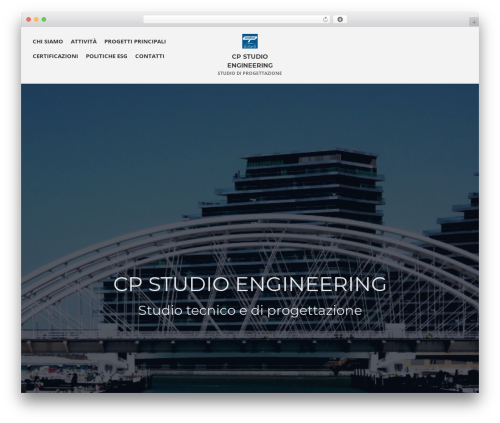The image size is (500, 423).
Task: Click the Studio di Progettazione tagline
Action: point(250,73)
